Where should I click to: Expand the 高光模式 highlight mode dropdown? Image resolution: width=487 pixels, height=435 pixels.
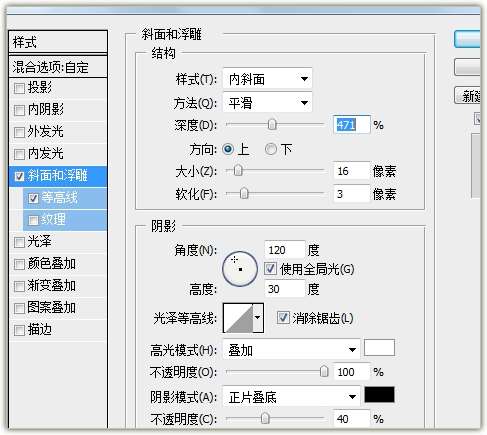tap(291, 350)
